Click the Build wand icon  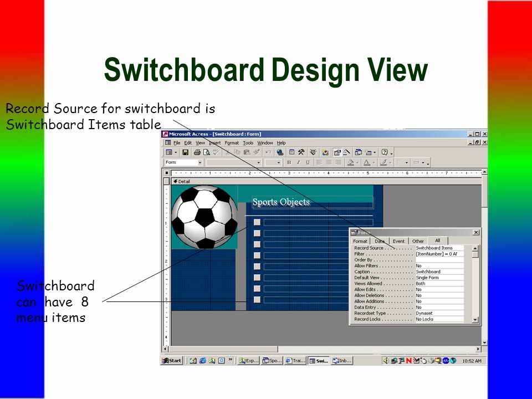tap(346, 152)
